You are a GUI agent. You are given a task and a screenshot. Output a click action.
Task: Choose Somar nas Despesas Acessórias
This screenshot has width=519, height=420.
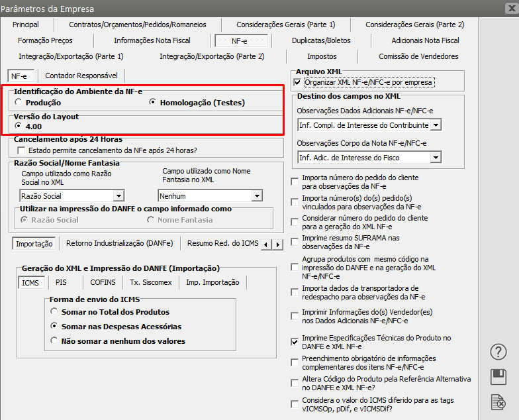point(54,326)
